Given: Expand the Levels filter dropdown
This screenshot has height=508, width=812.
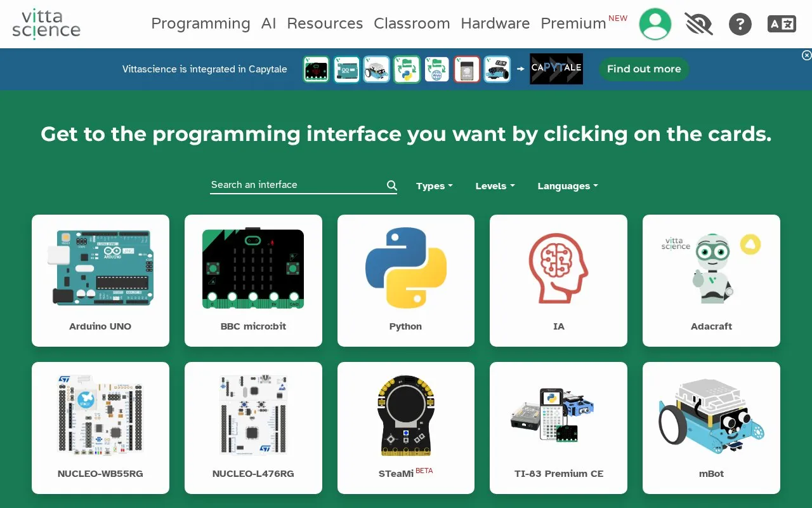Looking at the screenshot, I should point(495,186).
